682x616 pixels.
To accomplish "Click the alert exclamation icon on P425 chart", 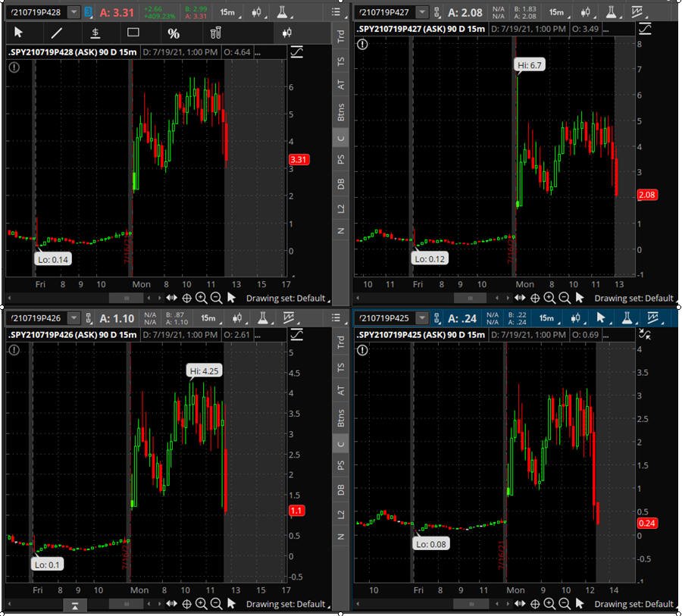I will [362, 350].
